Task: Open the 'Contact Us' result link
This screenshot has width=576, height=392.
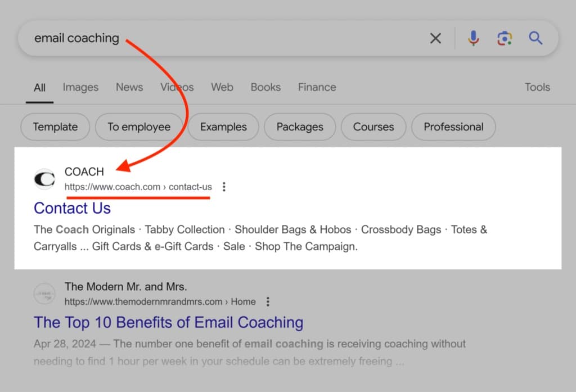Action: point(72,208)
